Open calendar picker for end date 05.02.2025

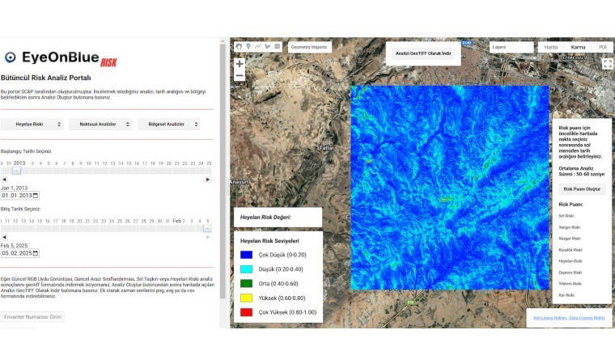point(36,253)
